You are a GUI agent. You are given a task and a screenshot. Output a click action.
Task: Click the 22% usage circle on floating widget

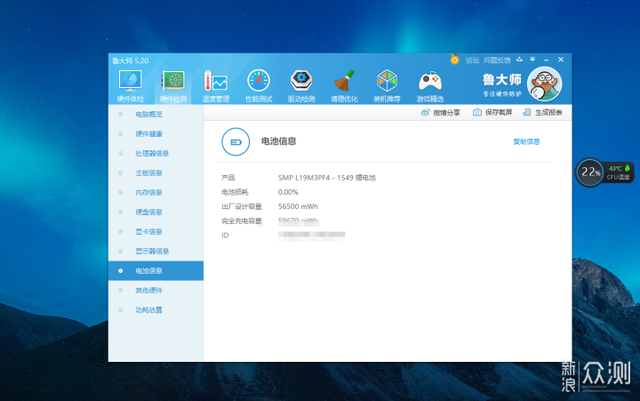[589, 172]
